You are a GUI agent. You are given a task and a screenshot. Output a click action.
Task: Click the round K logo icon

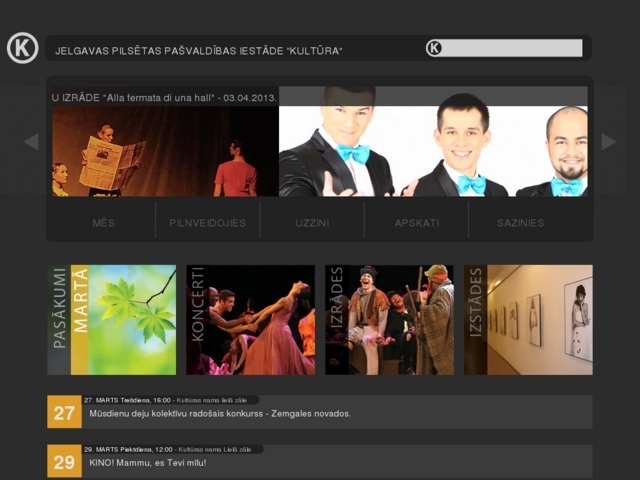22,48
